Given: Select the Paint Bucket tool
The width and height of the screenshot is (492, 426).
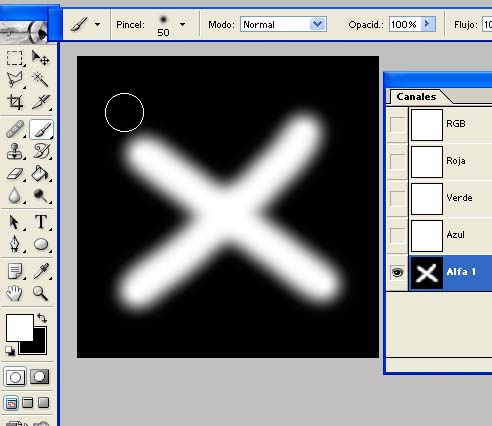Looking at the screenshot, I should tap(41, 173).
